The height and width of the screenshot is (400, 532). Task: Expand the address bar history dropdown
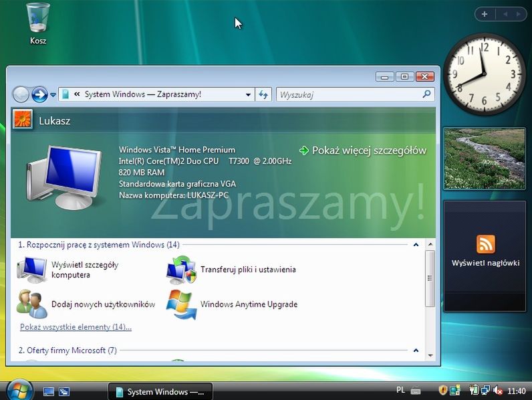[248, 95]
